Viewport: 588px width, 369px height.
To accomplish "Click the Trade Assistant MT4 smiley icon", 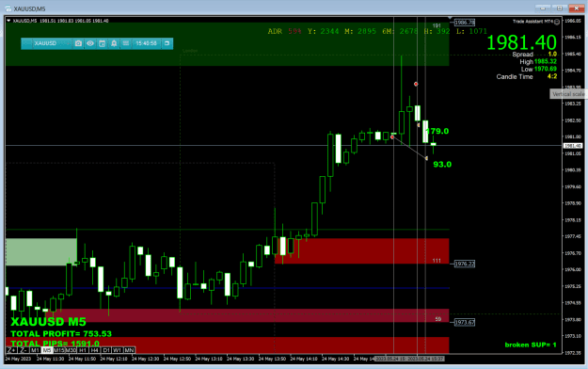I will click(557, 22).
